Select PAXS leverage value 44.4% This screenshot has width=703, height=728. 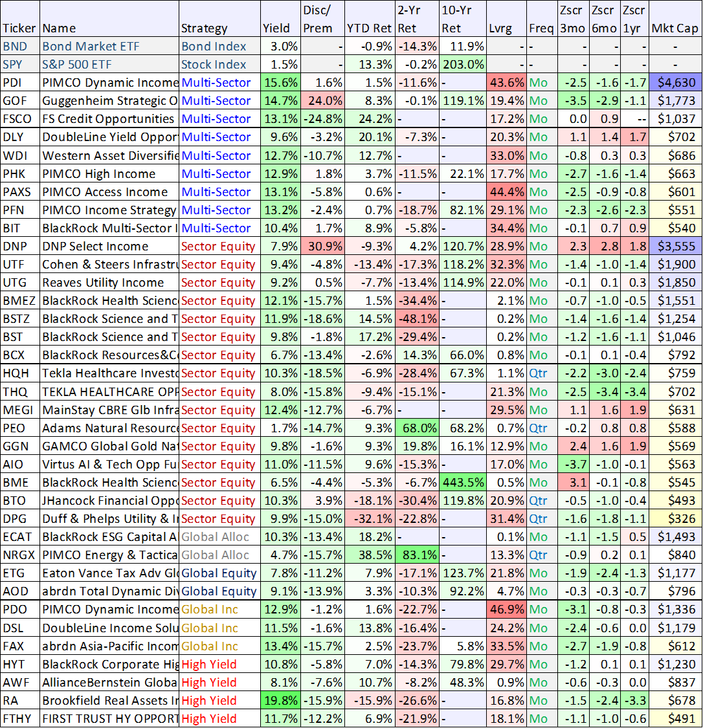[506, 192]
